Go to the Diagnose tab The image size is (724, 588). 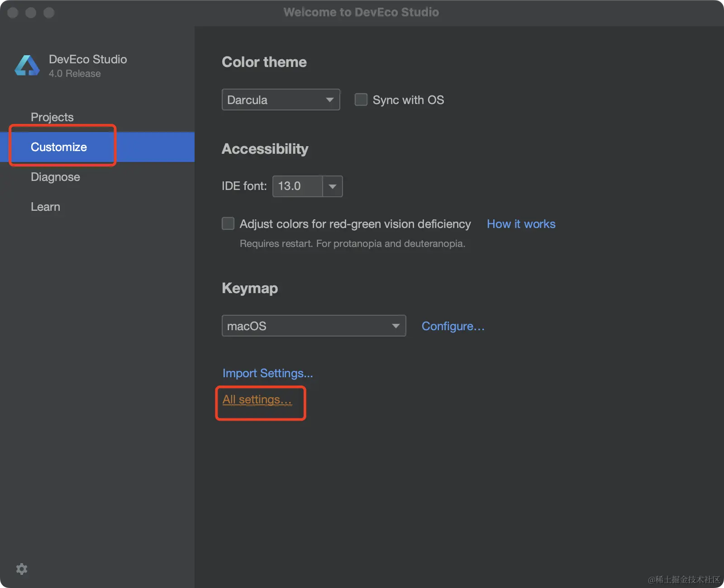click(x=55, y=177)
